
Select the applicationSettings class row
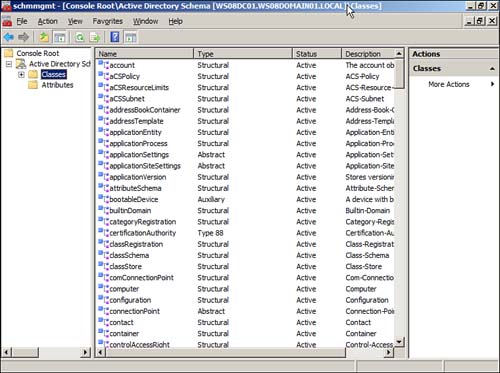(246, 154)
